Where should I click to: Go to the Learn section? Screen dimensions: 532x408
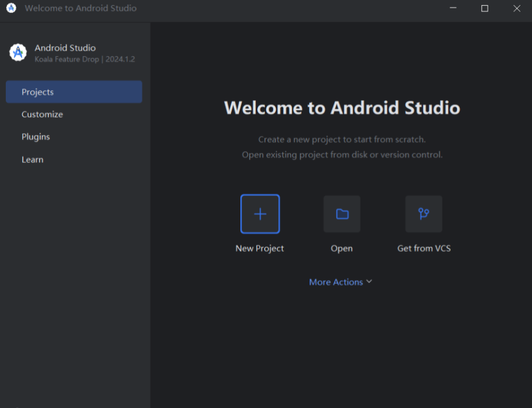(32, 159)
